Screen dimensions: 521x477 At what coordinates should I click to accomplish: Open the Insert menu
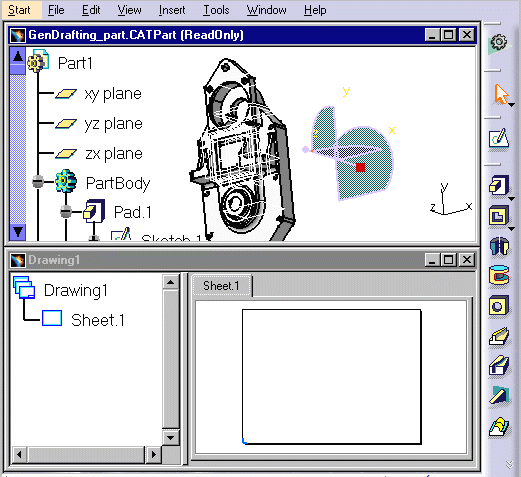[x=172, y=10]
